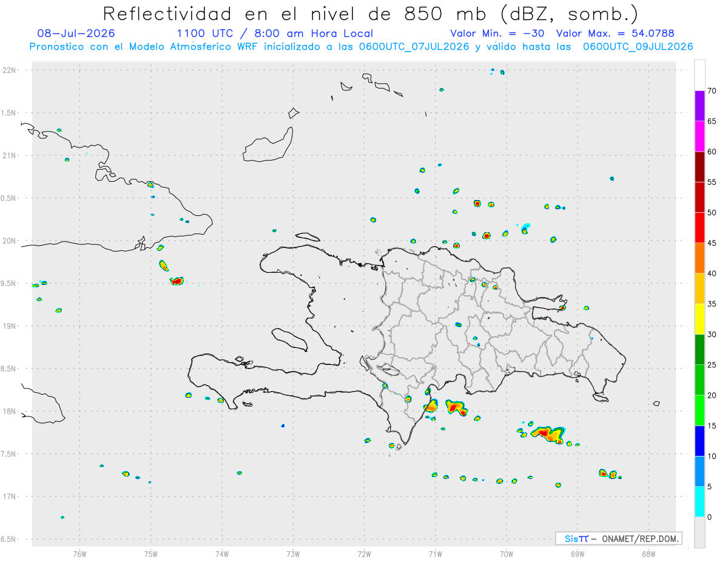Click the time '1100 UTC / 8:00 am Hora Local'
Screen dimensions: 728x562
pos(275,33)
